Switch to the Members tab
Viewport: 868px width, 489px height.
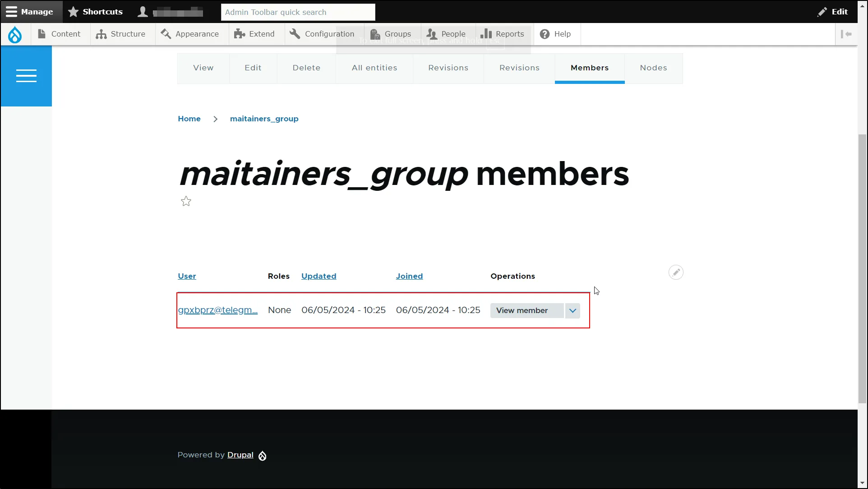point(590,67)
